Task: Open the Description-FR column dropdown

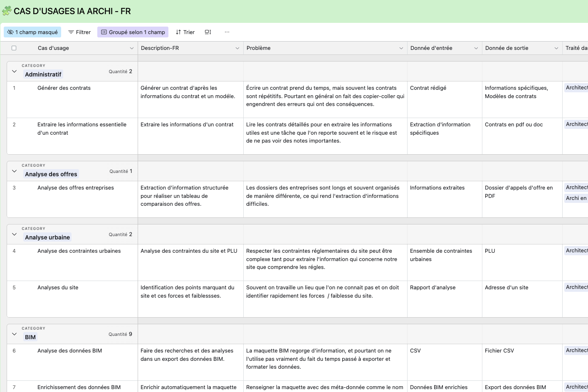Action: click(x=237, y=48)
